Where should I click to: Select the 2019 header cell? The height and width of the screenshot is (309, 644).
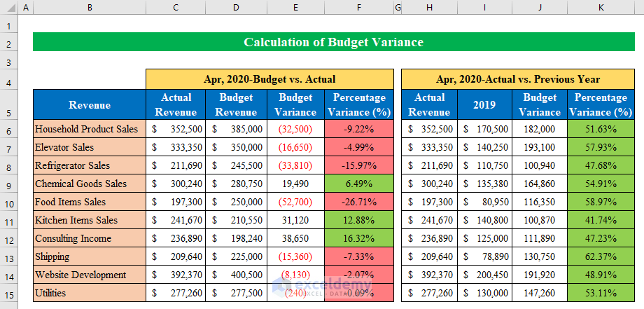[x=484, y=105]
